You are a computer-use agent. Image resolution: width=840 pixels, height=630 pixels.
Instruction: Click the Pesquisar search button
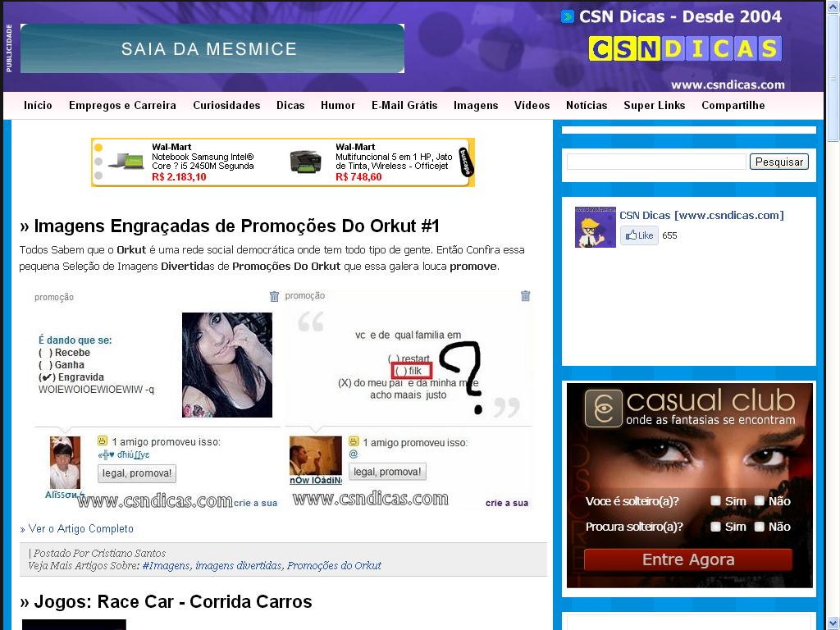779,162
